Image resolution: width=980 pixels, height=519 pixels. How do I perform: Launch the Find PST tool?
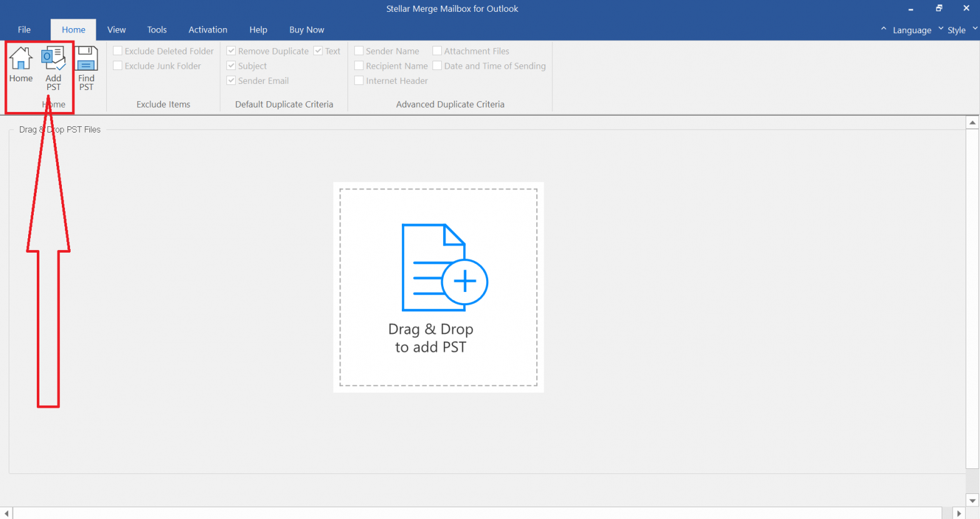pos(86,69)
